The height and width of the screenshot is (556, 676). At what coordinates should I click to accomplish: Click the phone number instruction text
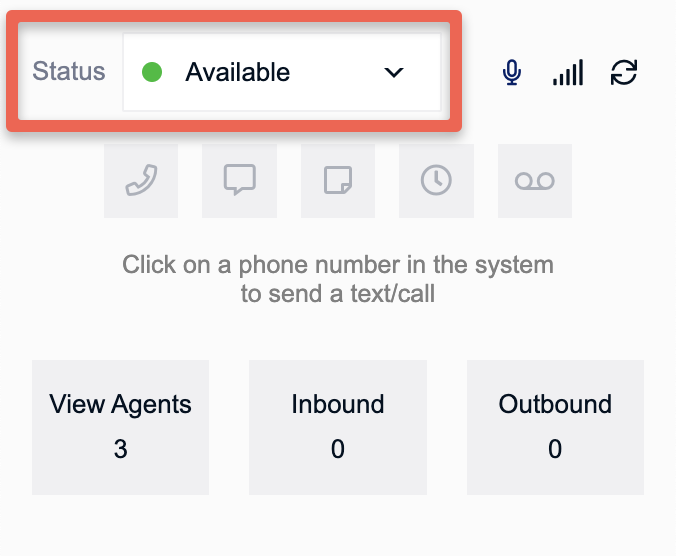pos(338,280)
